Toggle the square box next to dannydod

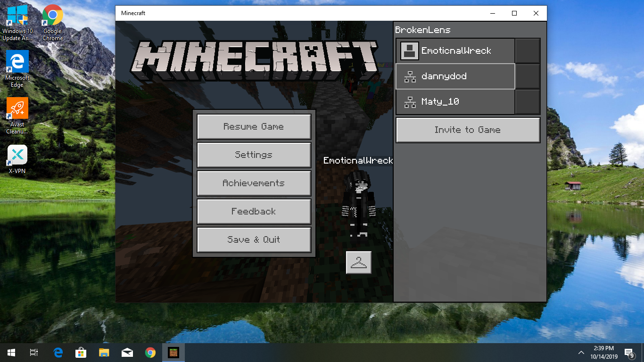tap(528, 76)
